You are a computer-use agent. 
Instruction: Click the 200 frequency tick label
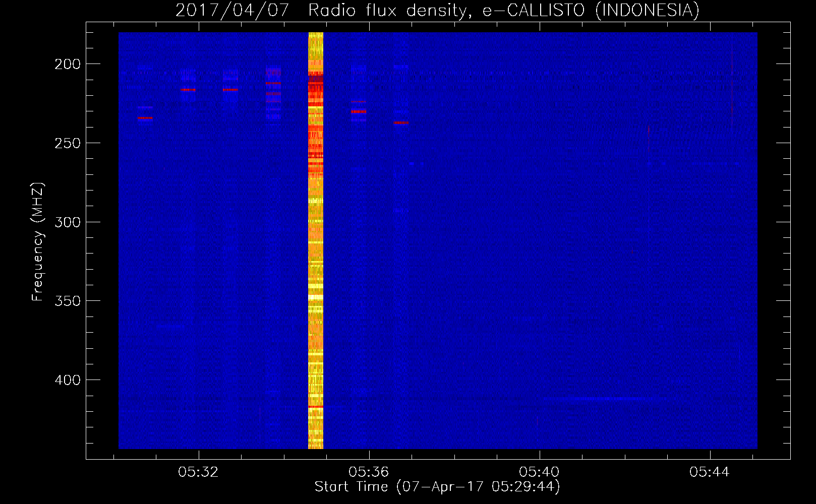68,64
